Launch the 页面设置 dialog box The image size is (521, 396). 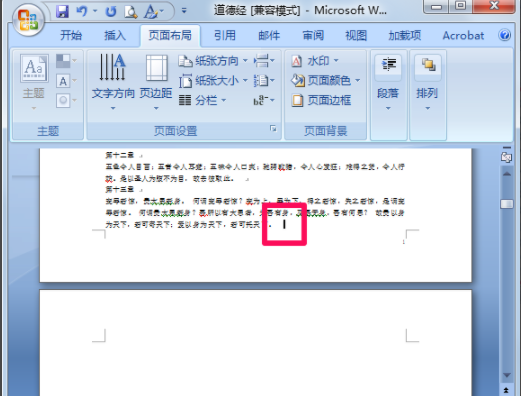(273, 129)
